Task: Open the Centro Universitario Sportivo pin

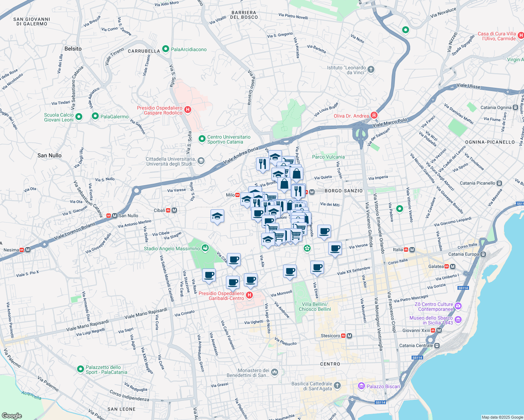Action: (202, 139)
